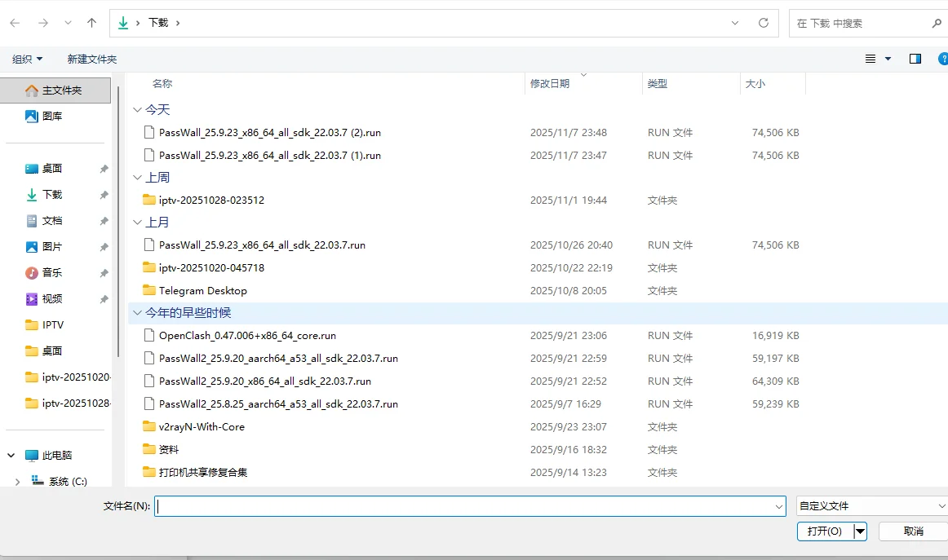This screenshot has width=948, height=560.
Task: Open recent locations chevron beside forward arrow
Action: point(68,23)
